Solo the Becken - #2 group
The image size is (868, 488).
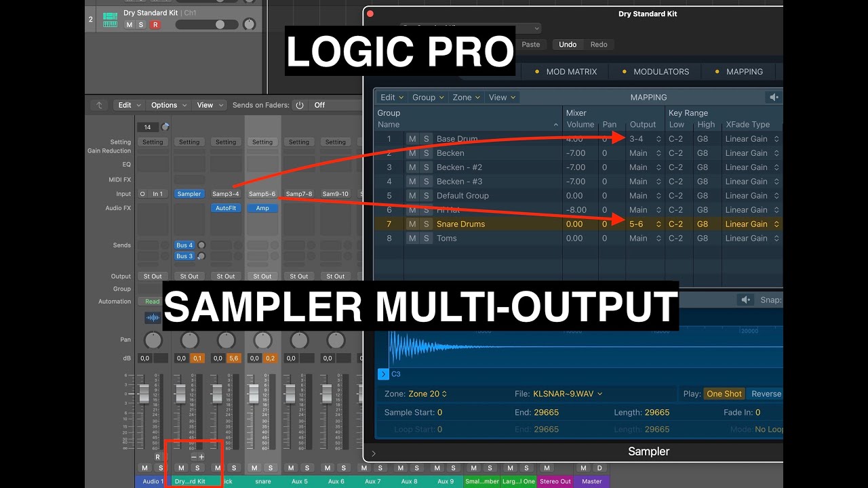(x=427, y=167)
